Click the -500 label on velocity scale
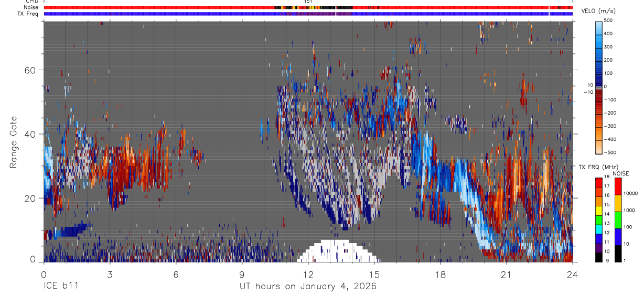 [610, 153]
